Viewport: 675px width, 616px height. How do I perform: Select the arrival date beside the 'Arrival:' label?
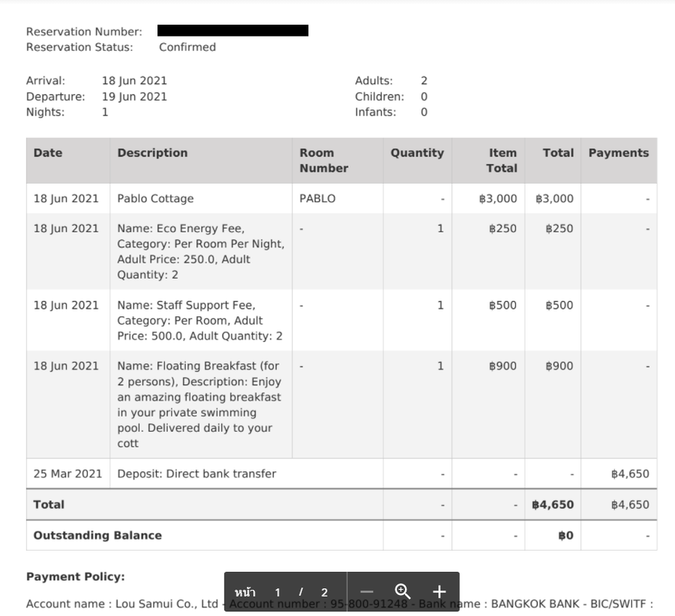click(134, 81)
